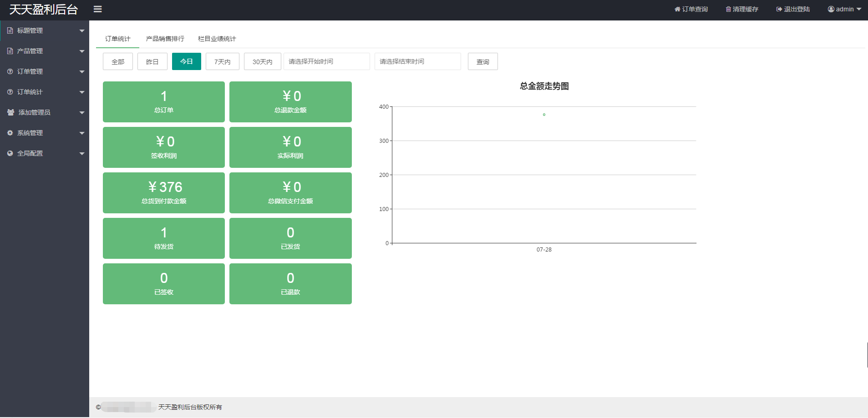Click the 请选择开始时间 date field

326,61
